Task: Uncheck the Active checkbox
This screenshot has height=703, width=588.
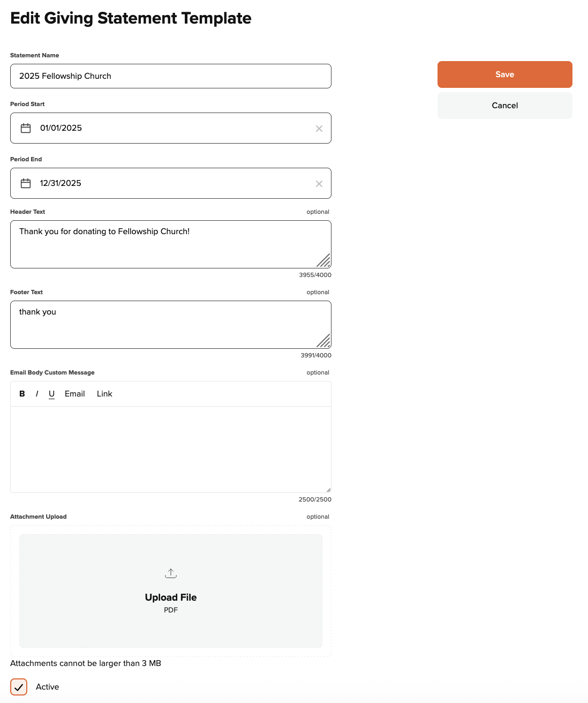Action: 19,687
